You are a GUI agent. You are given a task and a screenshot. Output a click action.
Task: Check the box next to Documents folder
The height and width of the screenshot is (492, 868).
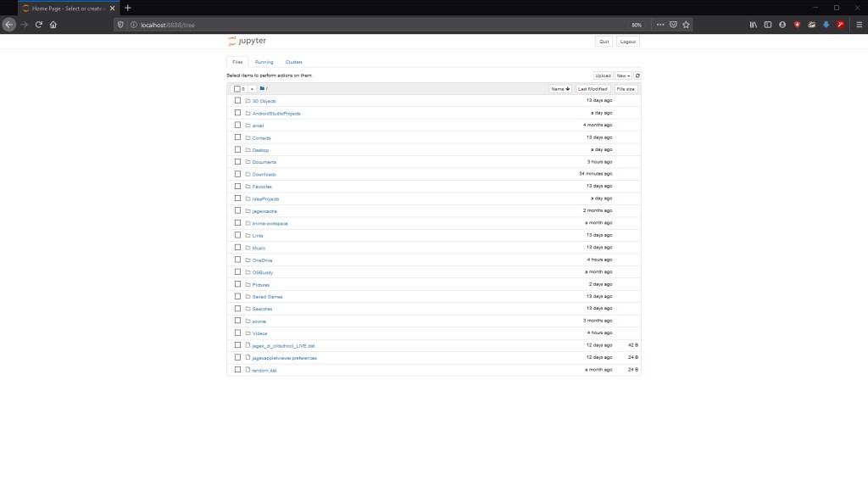click(238, 161)
